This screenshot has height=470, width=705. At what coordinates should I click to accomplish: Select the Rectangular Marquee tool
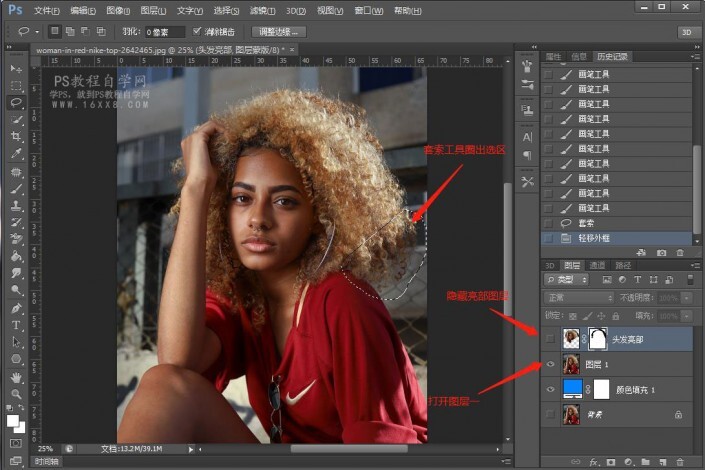click(x=16, y=85)
